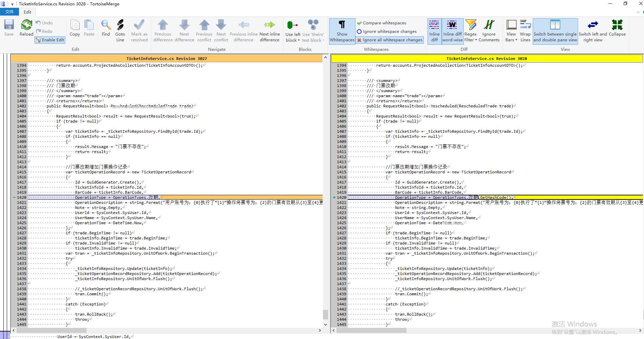Screen dimensions: 644x339
Task: Open the Edit ribbon tab
Action: 27,12
